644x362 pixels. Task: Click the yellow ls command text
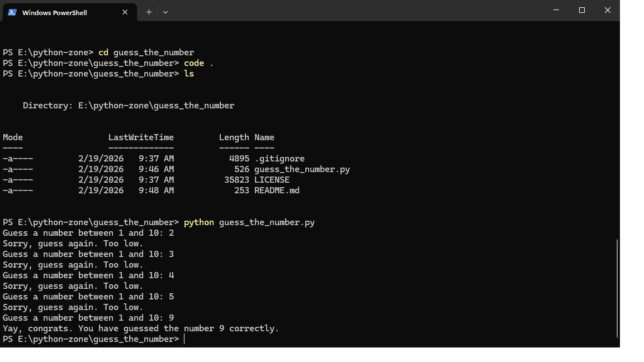[x=189, y=74]
